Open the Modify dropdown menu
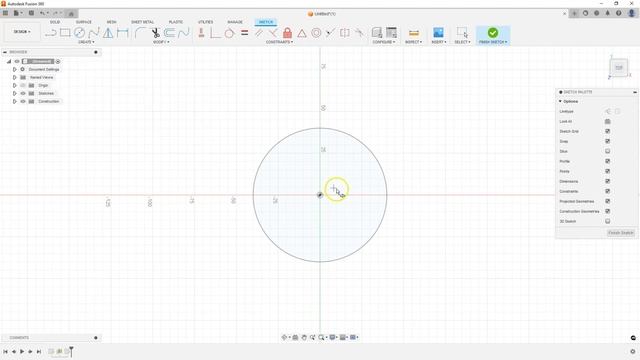The height and width of the screenshot is (360, 640). 161,42
